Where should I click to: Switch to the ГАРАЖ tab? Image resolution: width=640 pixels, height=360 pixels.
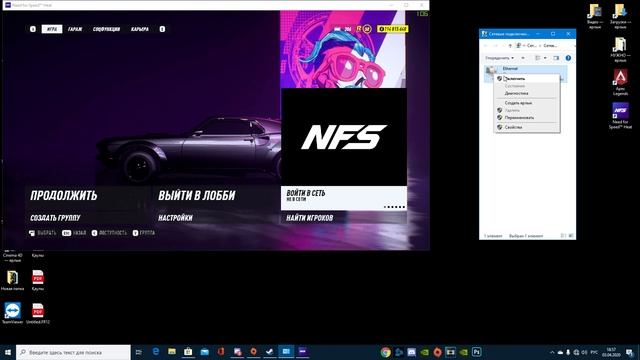point(75,29)
